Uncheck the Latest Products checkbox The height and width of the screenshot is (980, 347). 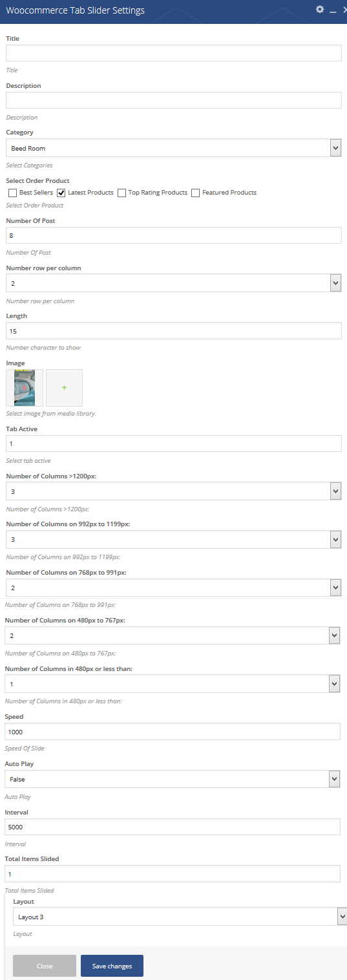(x=61, y=193)
